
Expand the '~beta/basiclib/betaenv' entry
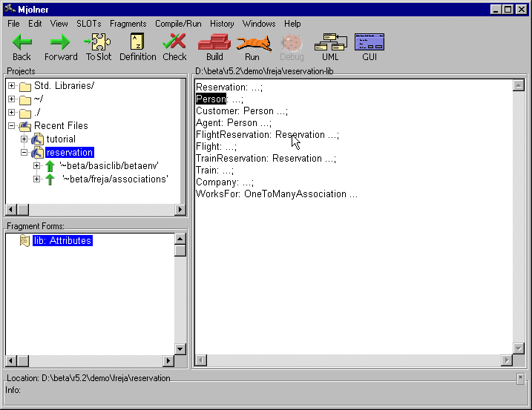36,166
